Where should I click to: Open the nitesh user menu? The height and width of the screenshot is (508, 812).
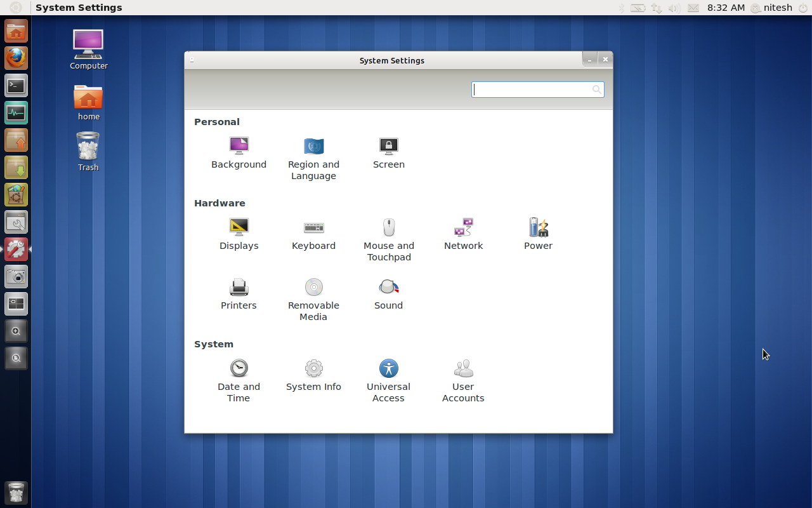pyautogui.click(x=771, y=8)
